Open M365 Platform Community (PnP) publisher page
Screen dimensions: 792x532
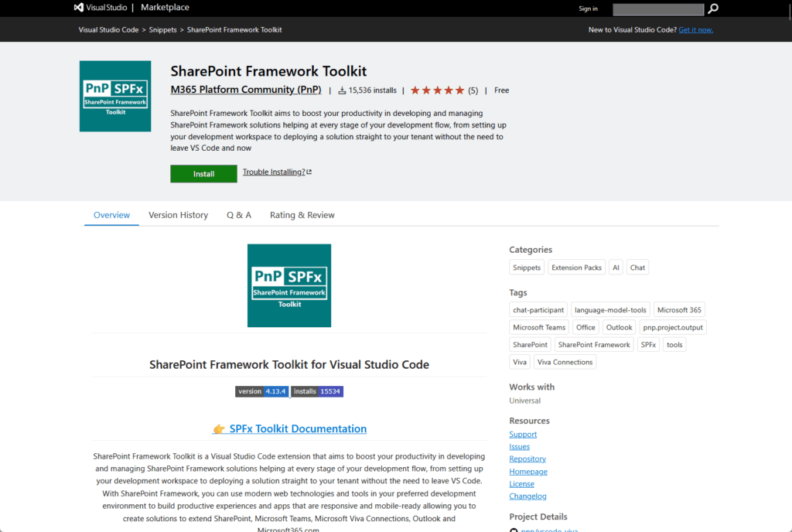pos(245,90)
